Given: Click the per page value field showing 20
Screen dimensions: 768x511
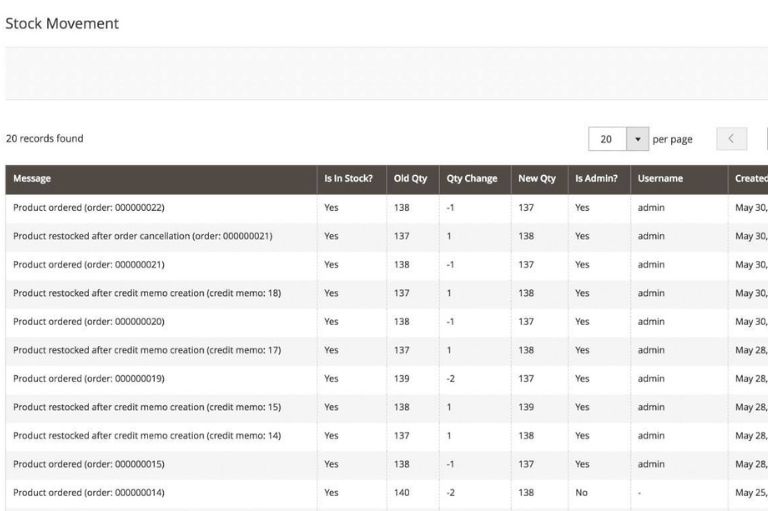Looking at the screenshot, I should pyautogui.click(x=606, y=139).
